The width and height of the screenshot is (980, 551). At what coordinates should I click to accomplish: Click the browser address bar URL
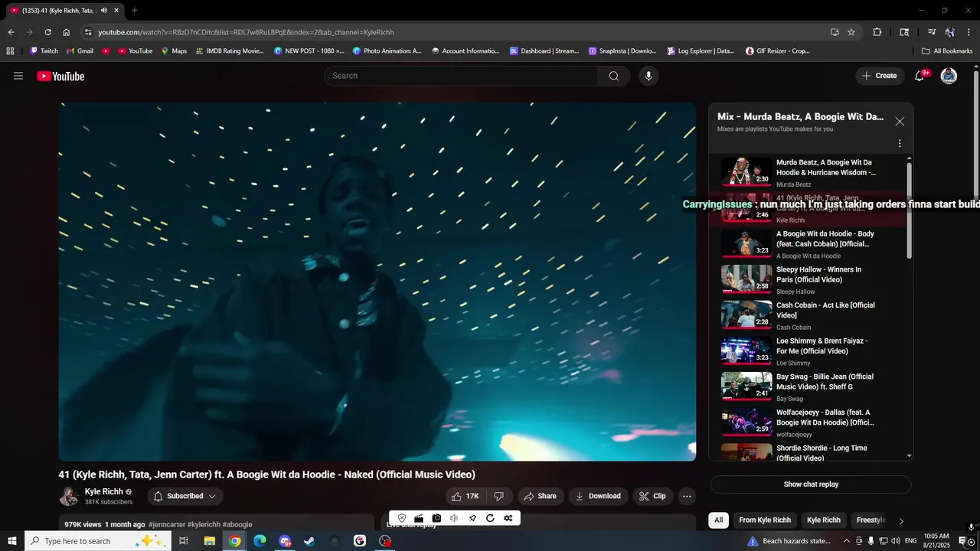coord(246,32)
